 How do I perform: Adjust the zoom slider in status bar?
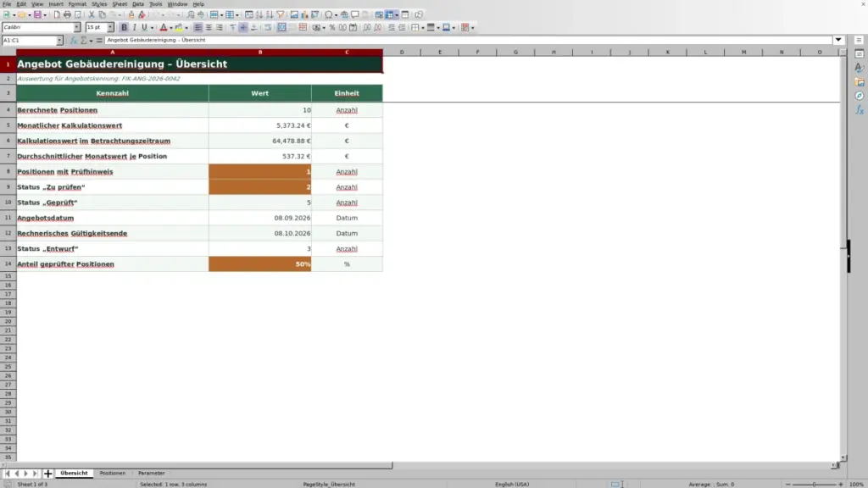point(815,484)
